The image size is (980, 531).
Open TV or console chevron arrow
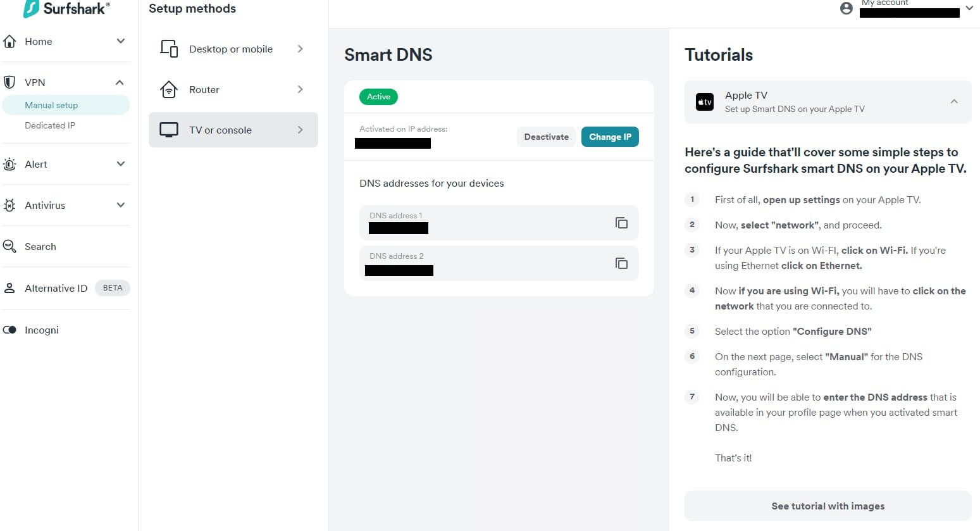301,130
